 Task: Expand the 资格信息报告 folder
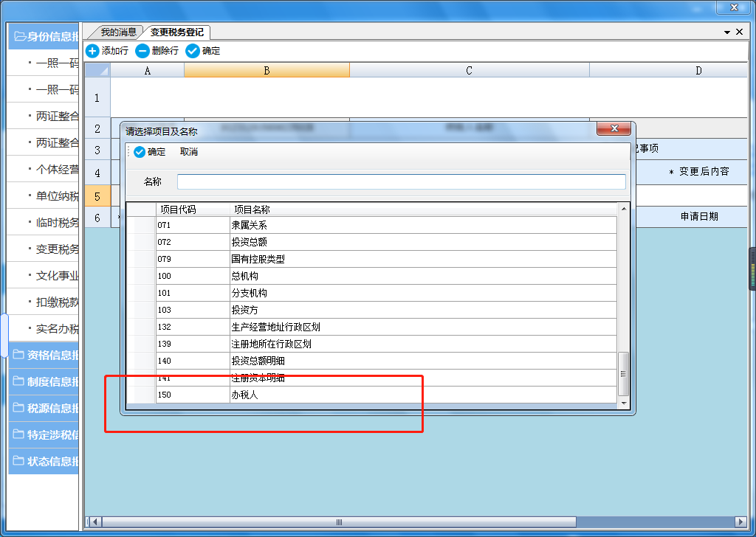pos(44,355)
